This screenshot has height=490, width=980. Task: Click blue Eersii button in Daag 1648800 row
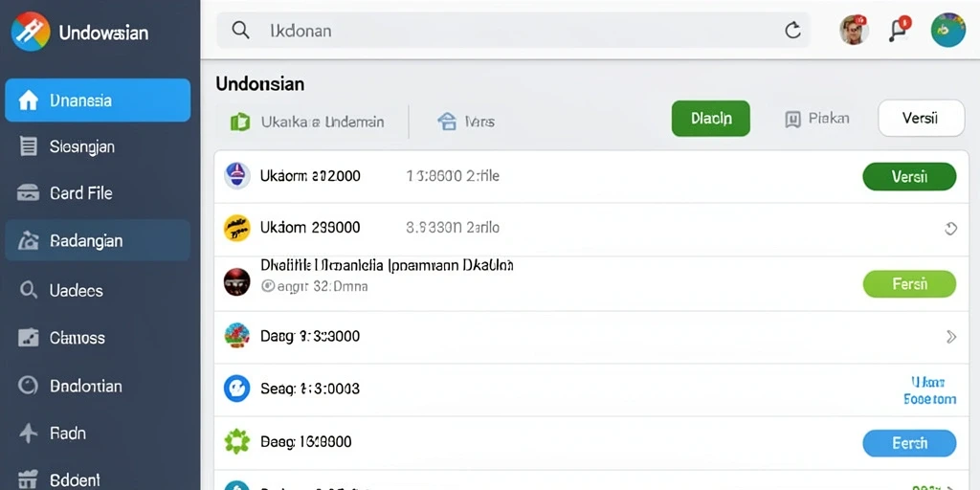909,443
